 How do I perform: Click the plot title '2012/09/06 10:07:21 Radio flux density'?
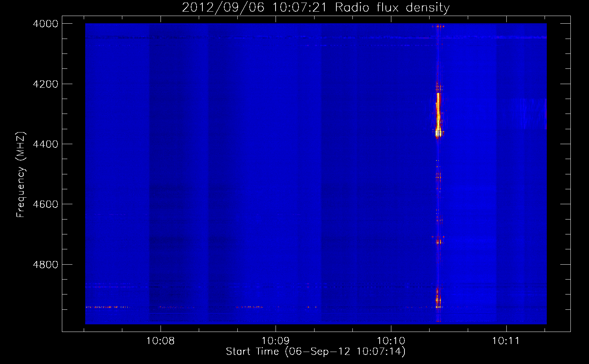point(316,8)
